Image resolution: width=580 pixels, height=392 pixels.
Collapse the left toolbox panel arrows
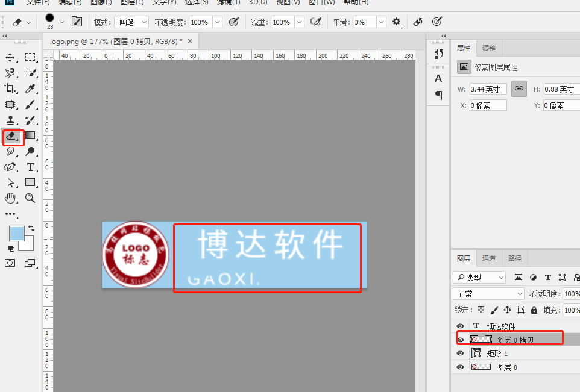point(5,36)
